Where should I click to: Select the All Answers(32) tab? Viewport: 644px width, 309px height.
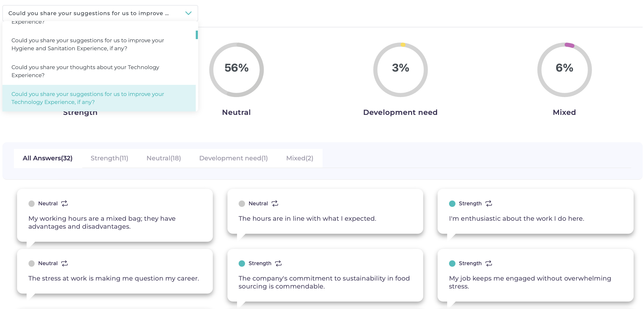[48, 158]
